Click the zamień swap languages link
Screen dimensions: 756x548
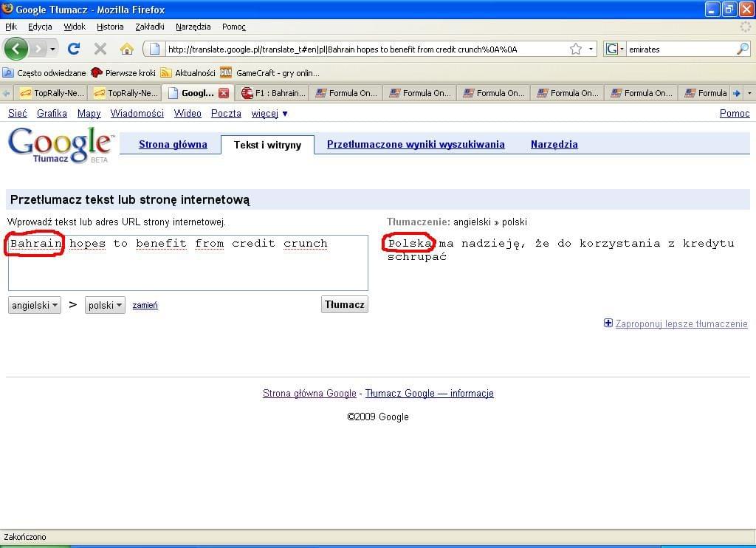tap(145, 305)
